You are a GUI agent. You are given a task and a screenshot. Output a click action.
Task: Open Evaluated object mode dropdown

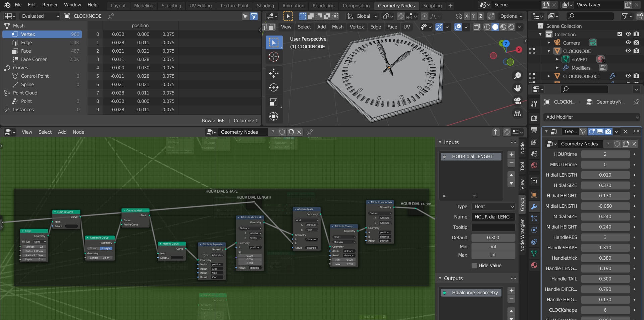pyautogui.click(x=40, y=16)
